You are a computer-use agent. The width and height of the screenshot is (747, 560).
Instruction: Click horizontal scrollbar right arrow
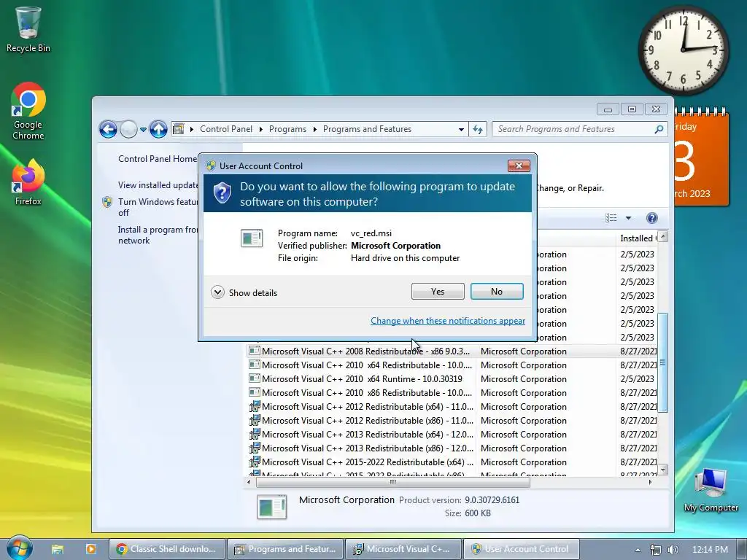coord(651,483)
